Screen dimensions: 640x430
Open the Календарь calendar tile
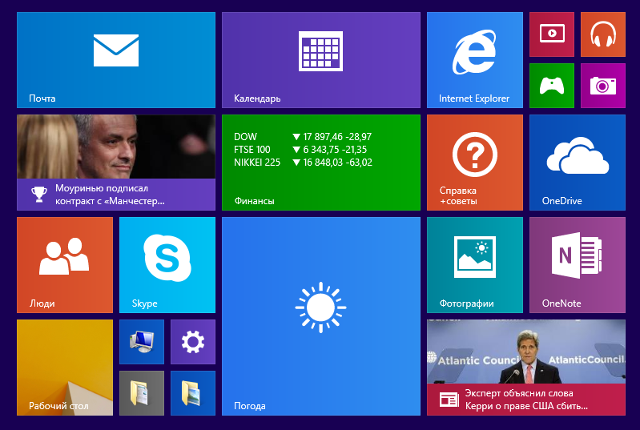[321, 60]
